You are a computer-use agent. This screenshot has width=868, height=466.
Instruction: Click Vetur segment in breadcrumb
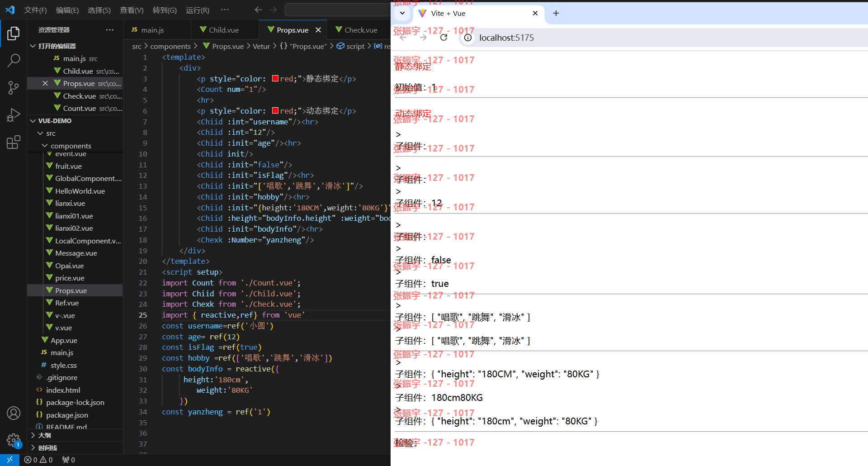261,46
